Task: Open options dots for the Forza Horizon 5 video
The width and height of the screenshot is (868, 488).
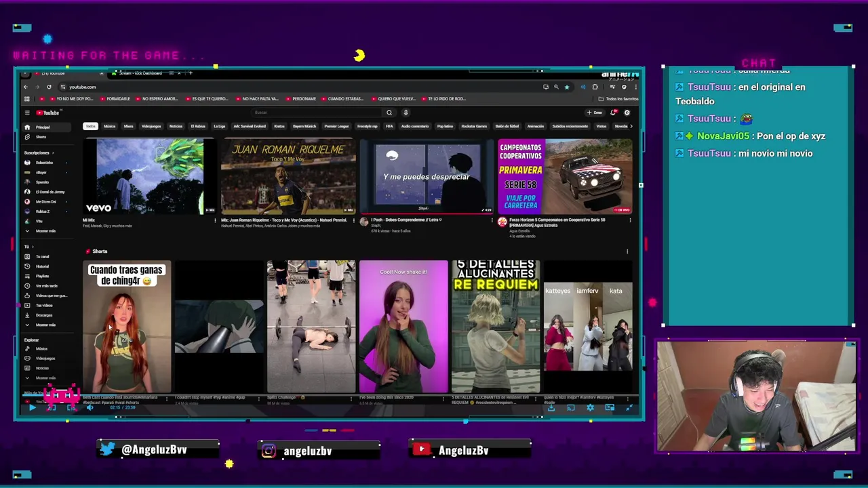Action: pos(630,220)
